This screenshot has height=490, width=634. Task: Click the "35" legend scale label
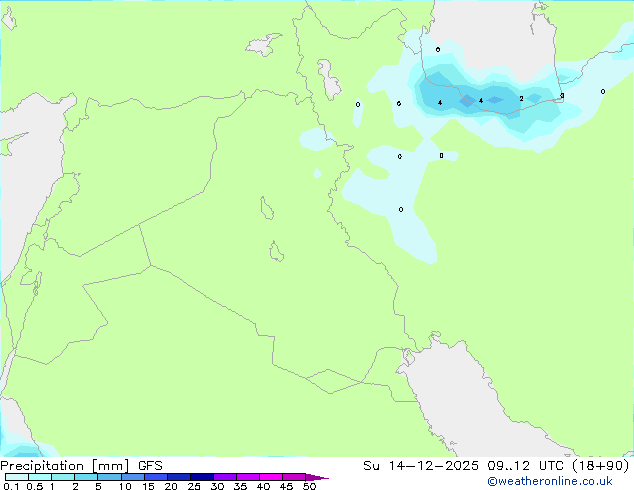pyautogui.click(x=240, y=486)
